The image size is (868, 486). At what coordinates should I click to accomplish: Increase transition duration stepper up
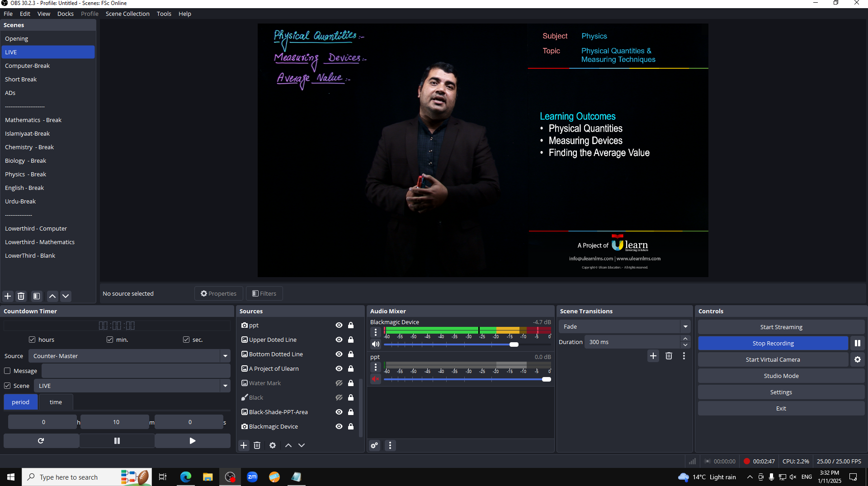coord(685,339)
